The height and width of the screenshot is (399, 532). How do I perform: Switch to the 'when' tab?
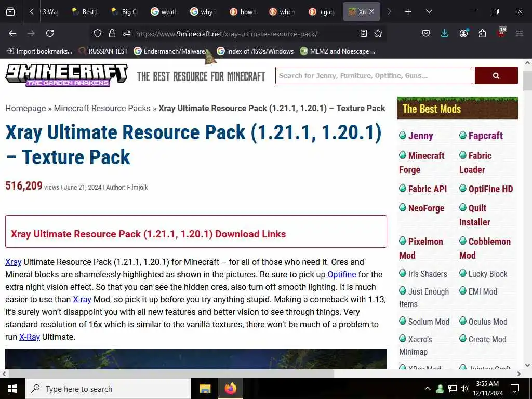283,11
